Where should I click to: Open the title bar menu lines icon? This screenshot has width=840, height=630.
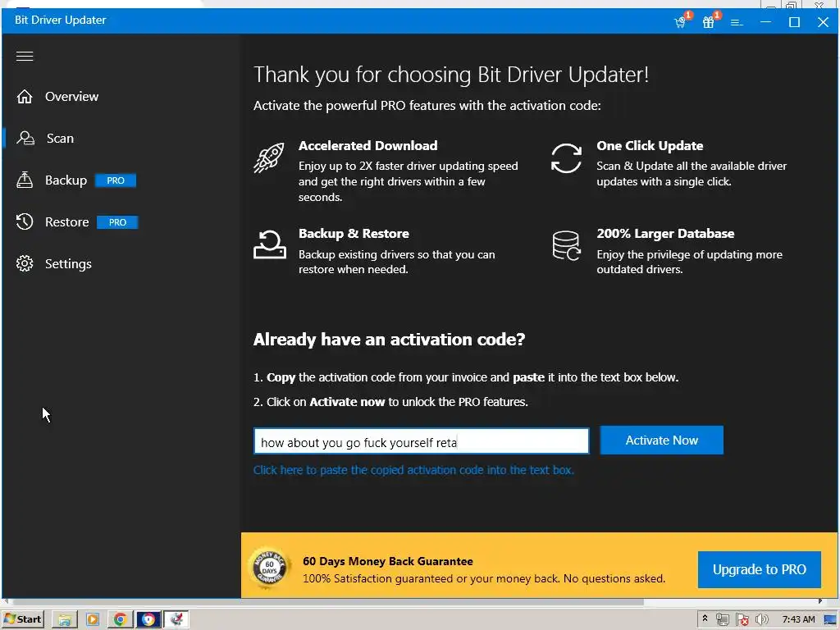(x=737, y=22)
